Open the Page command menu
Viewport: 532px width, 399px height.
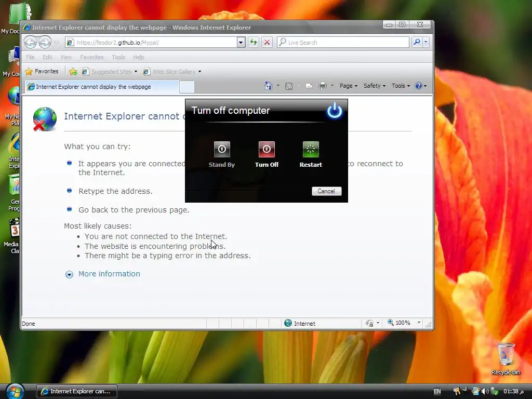(x=349, y=86)
